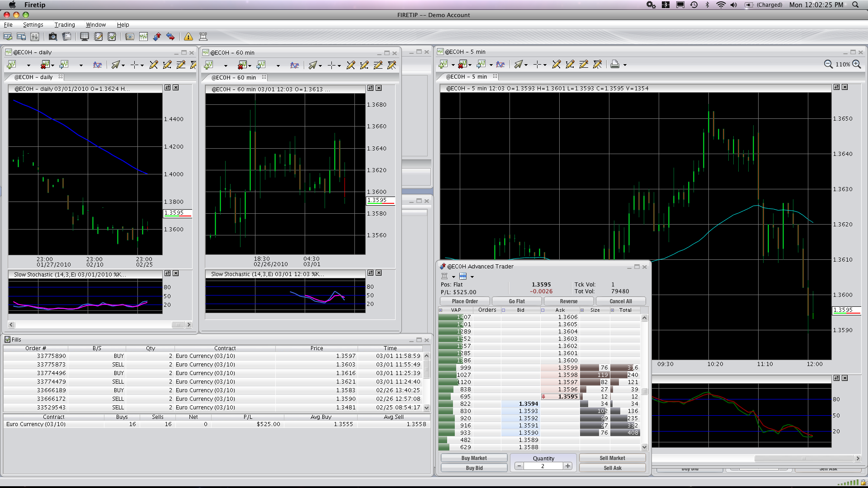Select pointer arrow tool in 60 min chart
The image size is (868, 488).
(312, 66)
